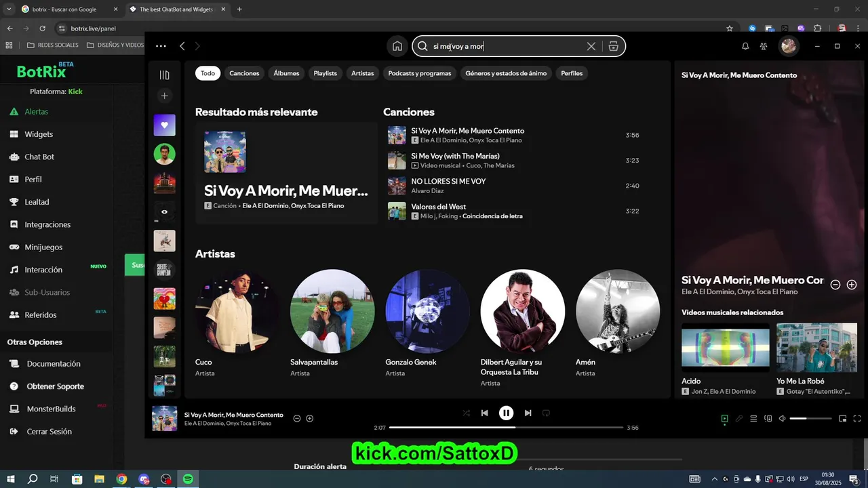Select Géneros y estados de ánimo filter
The height and width of the screenshot is (488, 868).
point(506,73)
